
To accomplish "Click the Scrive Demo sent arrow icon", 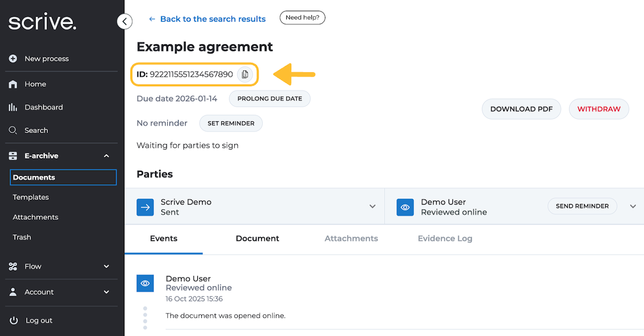I will pyautogui.click(x=145, y=207).
